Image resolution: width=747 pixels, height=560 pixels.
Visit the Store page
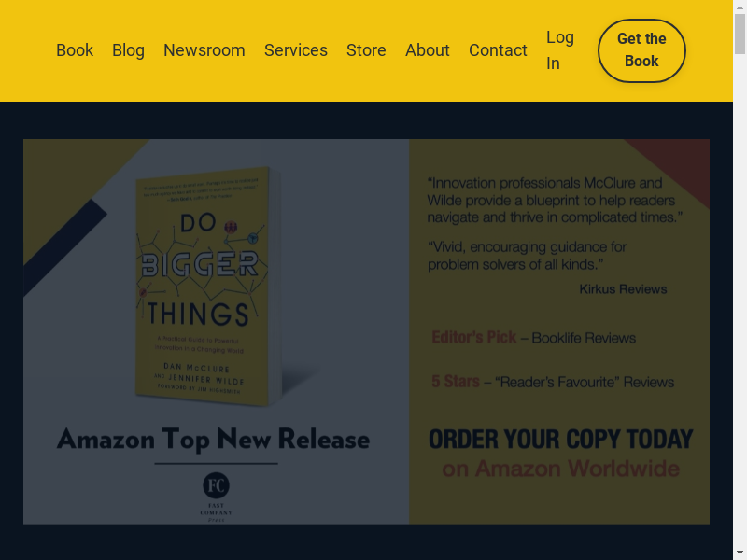coord(366,50)
